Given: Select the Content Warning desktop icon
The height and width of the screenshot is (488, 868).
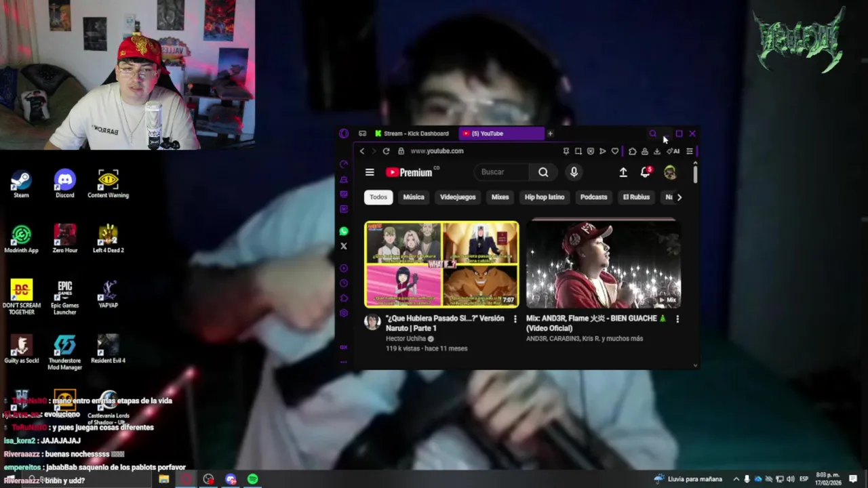Looking at the screenshot, I should [x=108, y=184].
